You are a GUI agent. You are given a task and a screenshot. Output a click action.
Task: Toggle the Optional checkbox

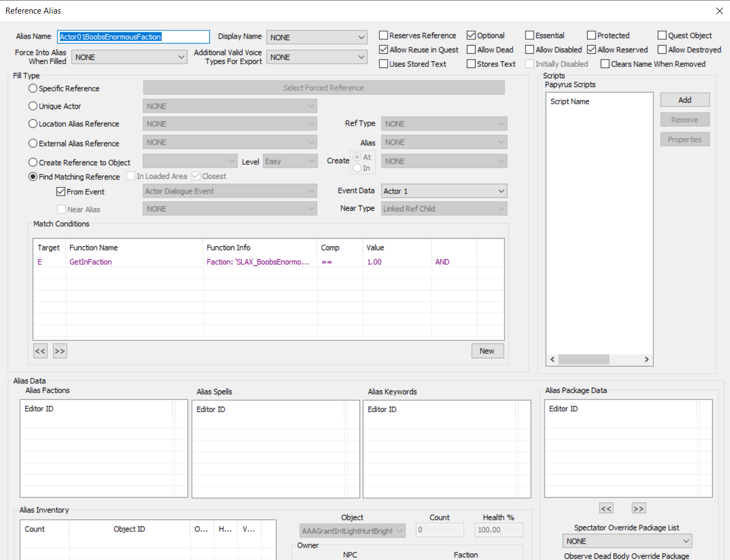point(471,35)
